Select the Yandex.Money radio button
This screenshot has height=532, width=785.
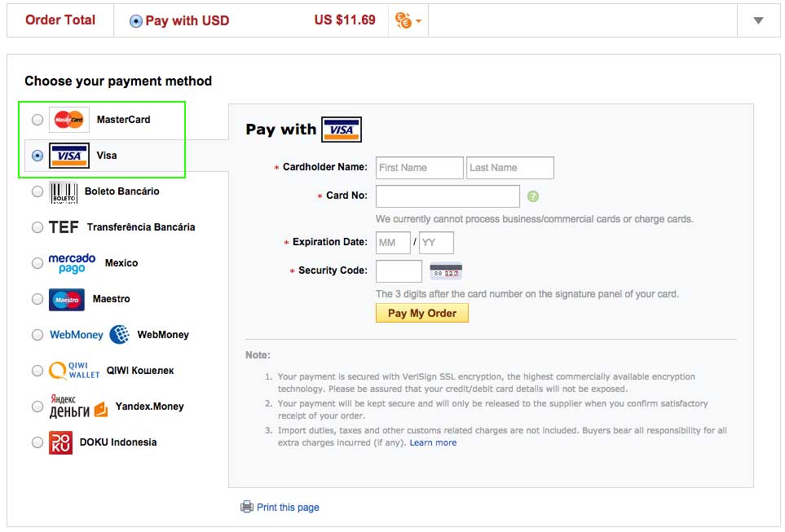tap(37, 407)
